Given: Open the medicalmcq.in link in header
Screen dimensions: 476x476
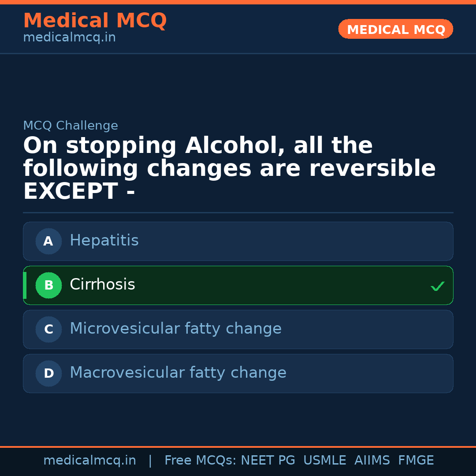Looking at the screenshot, I should tap(69, 38).
